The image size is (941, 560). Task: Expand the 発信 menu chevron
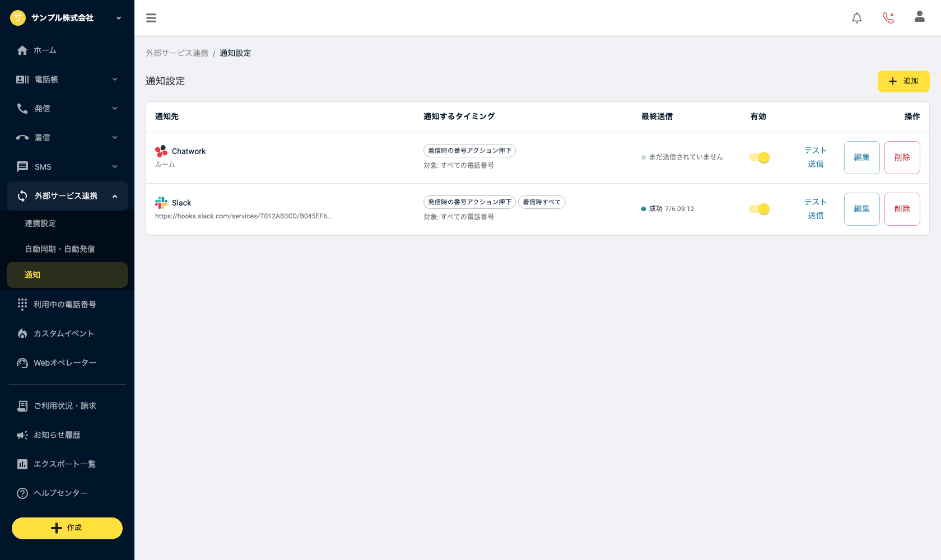click(x=115, y=109)
